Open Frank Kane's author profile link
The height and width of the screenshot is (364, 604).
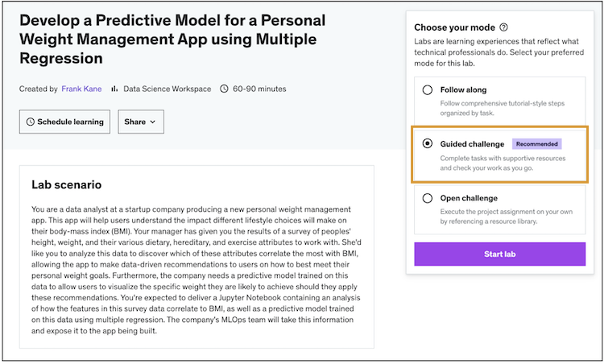pyautogui.click(x=81, y=89)
